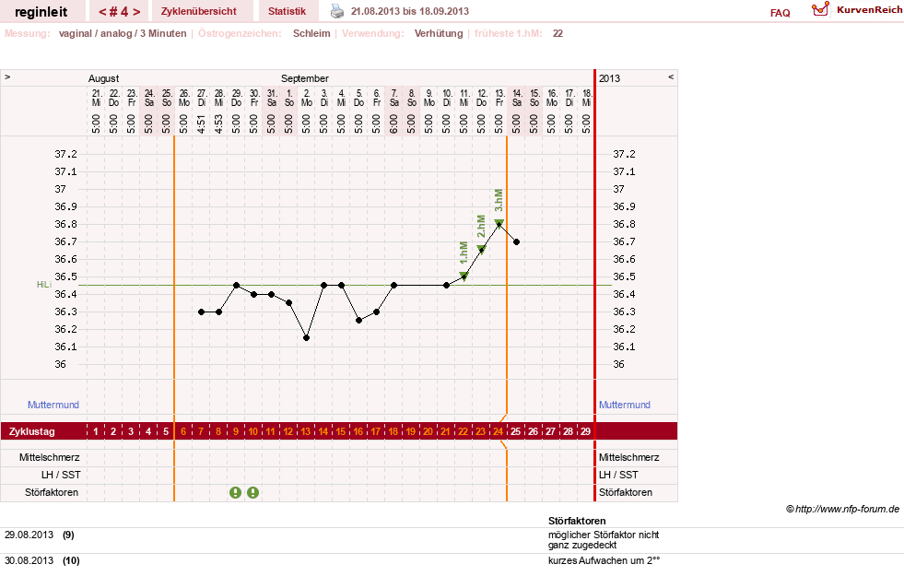The image size is (904, 588).
Task: Click the Zyklustag row label
Action: click(31, 431)
